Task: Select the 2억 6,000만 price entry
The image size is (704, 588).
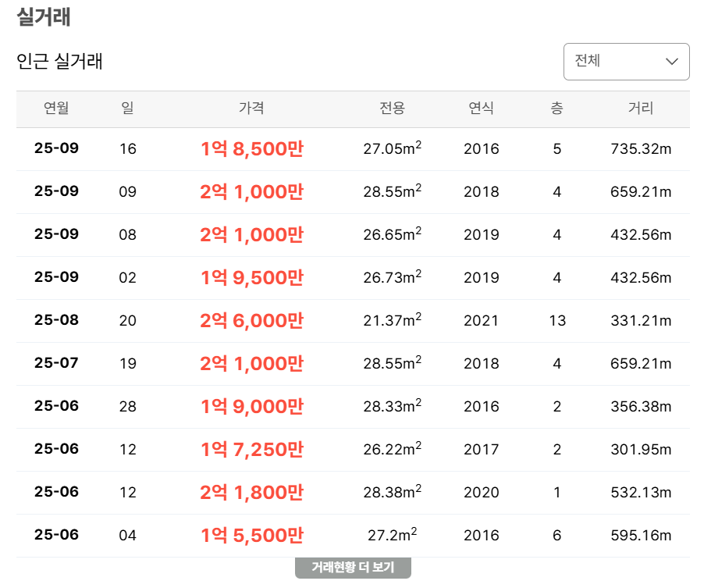Action: [x=251, y=320]
